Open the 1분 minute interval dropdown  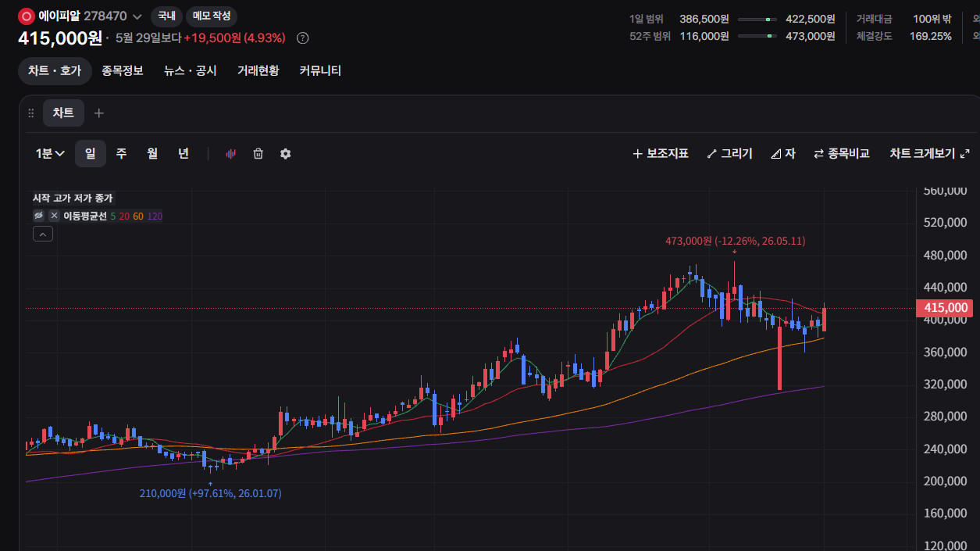point(50,154)
